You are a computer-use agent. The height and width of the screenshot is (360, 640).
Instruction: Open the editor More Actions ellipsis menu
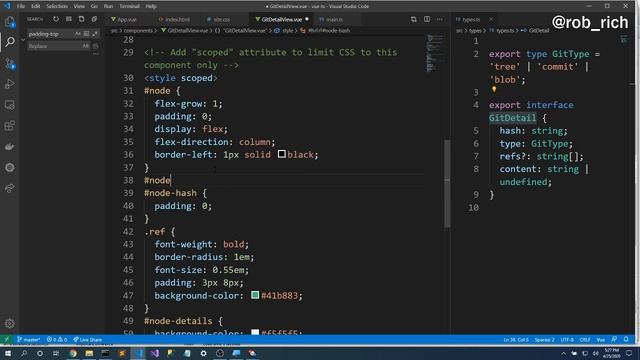439,19
